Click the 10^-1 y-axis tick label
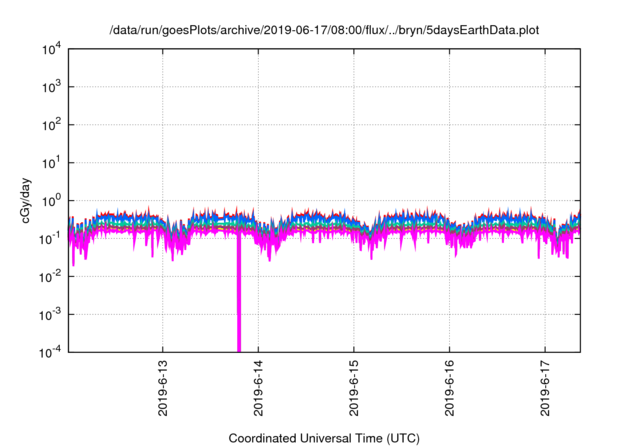This screenshot has width=640, height=448. pyautogui.click(x=51, y=239)
